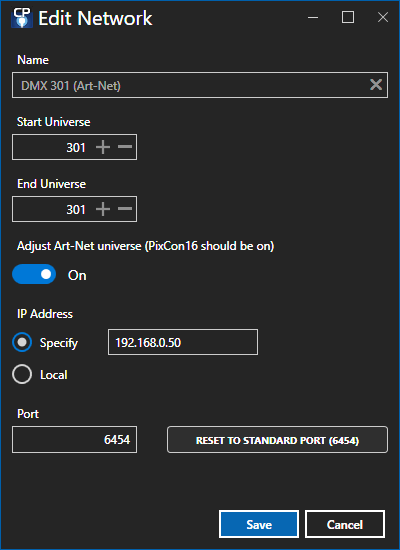Screen dimensions: 400x550
Task: Click the 'Port' label
Action: pyautogui.click(x=28, y=414)
